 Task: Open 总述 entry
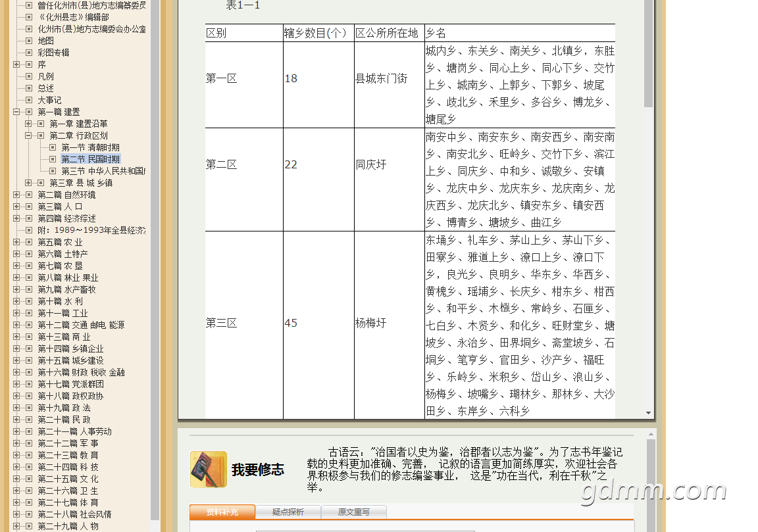click(46, 88)
